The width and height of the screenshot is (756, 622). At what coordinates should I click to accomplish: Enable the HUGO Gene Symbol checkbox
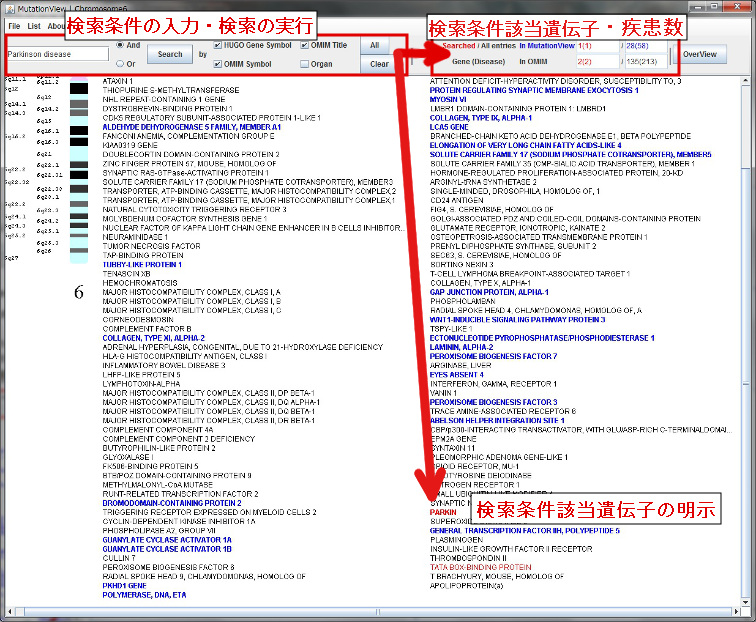click(x=219, y=46)
